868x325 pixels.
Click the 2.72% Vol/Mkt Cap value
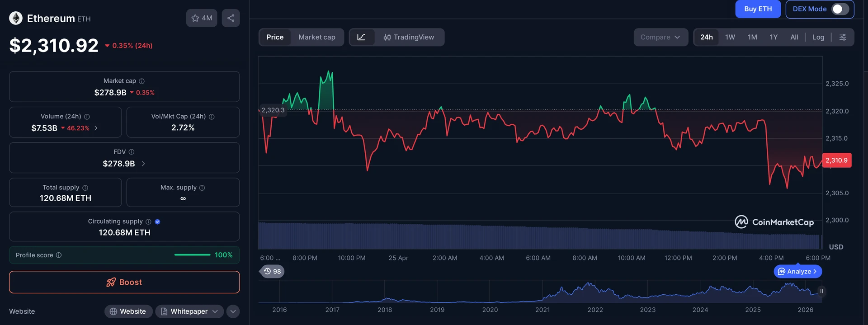pos(183,128)
